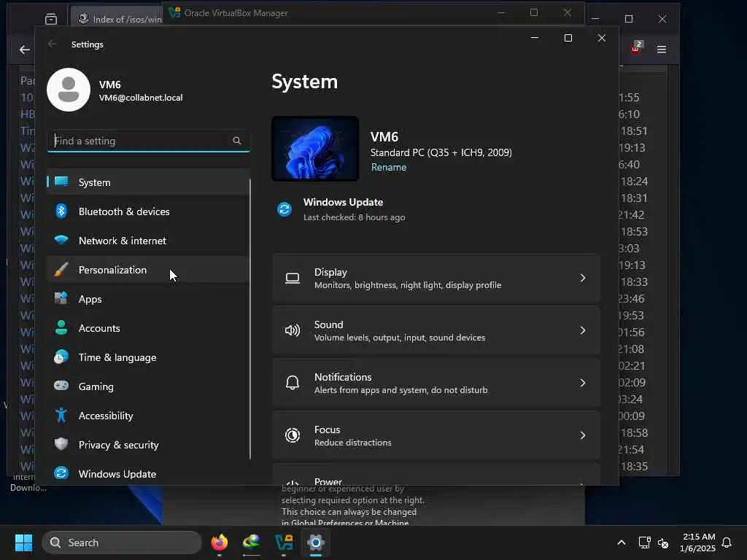This screenshot has width=747, height=560.
Task: Click the Sound speaker icon
Action: [x=293, y=330]
